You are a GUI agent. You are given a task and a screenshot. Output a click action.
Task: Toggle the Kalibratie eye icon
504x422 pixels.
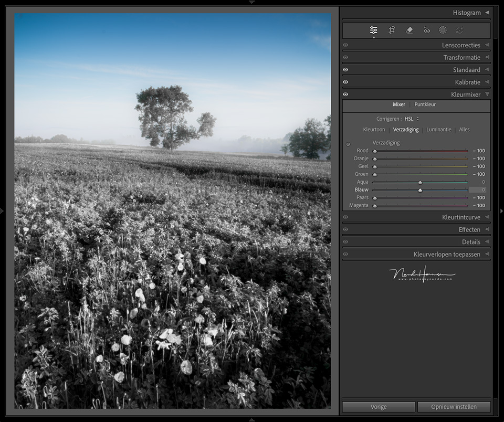(345, 82)
